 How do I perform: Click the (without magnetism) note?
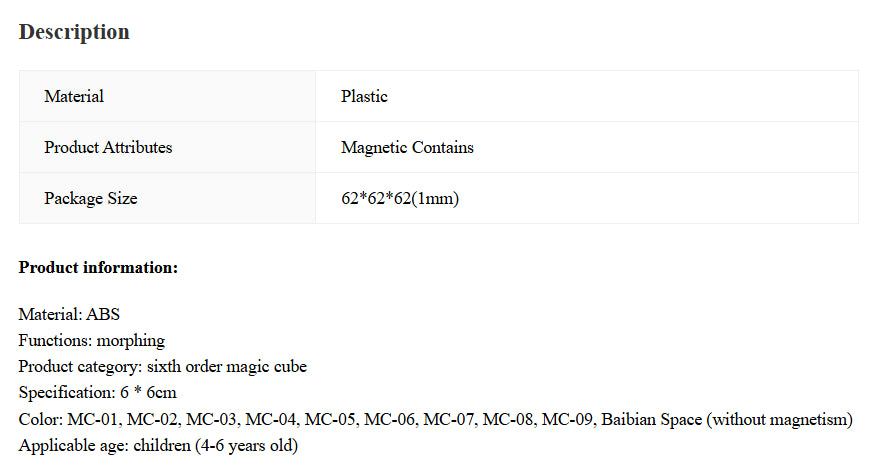click(779, 419)
